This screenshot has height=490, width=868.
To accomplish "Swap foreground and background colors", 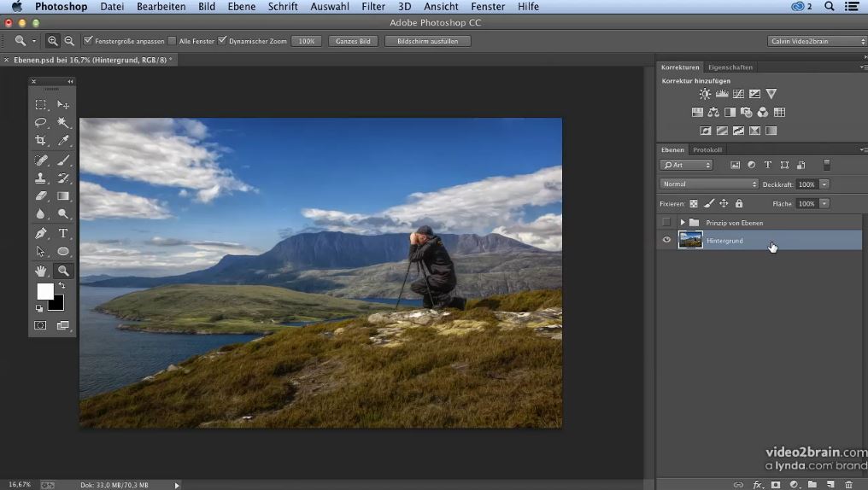I will (62, 285).
